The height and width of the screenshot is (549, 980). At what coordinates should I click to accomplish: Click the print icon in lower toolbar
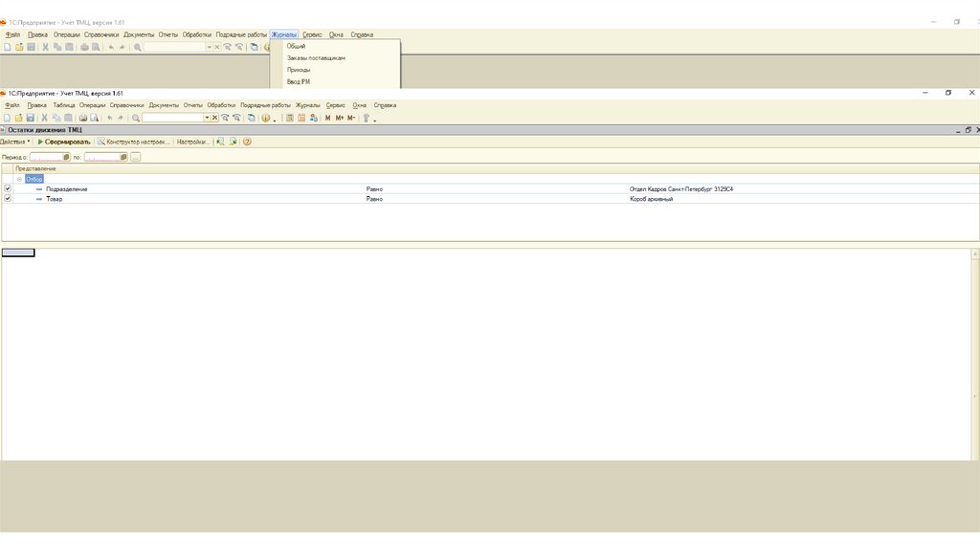click(83, 118)
